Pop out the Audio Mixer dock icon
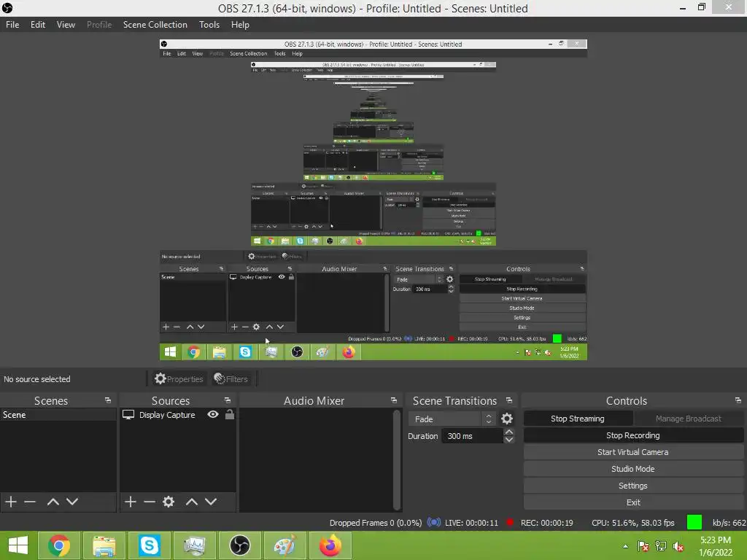Viewport: 747px width, 560px height. coord(394,400)
